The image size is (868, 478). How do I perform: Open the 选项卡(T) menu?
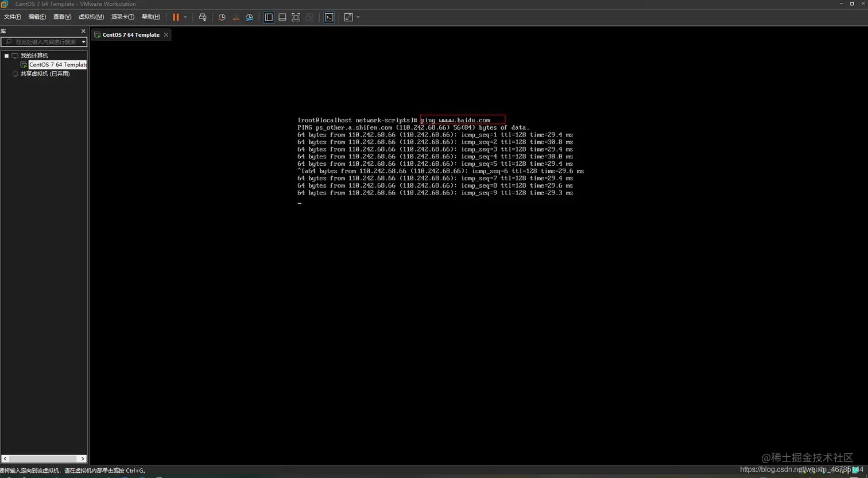pyautogui.click(x=123, y=17)
